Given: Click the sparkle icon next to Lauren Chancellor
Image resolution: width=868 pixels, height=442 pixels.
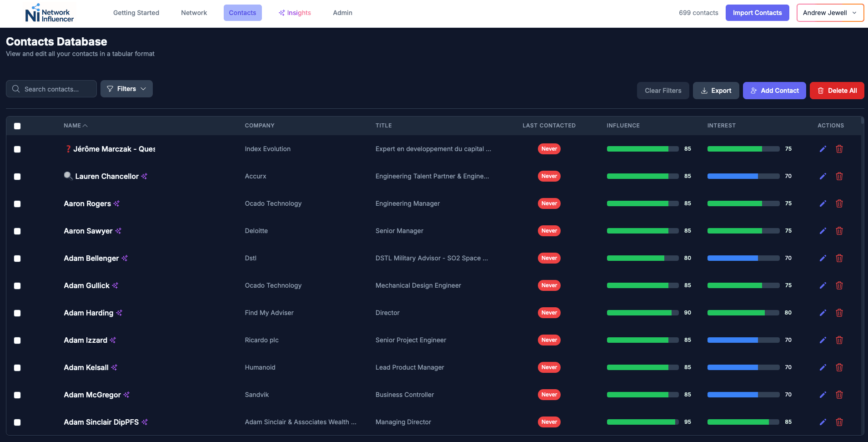Looking at the screenshot, I should 144,176.
